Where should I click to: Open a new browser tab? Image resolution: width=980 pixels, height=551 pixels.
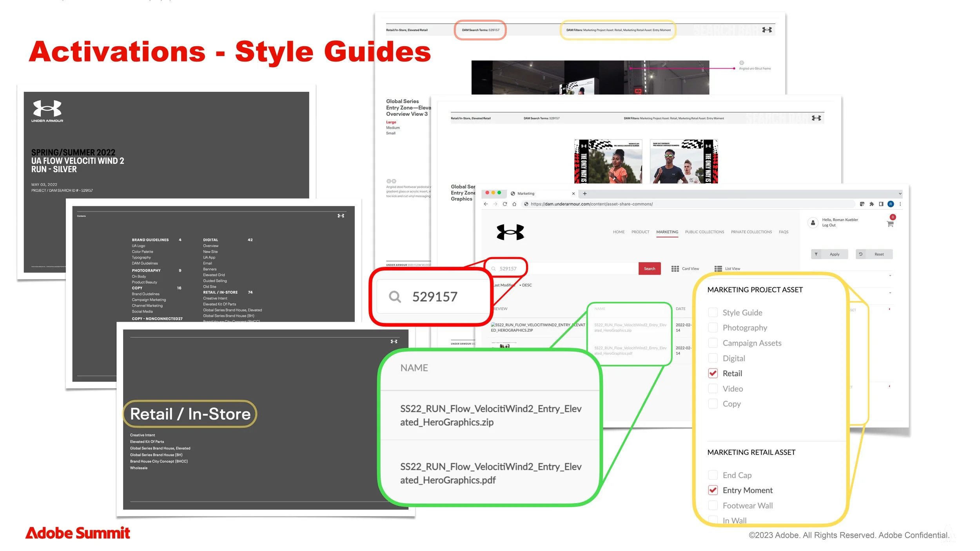click(585, 194)
